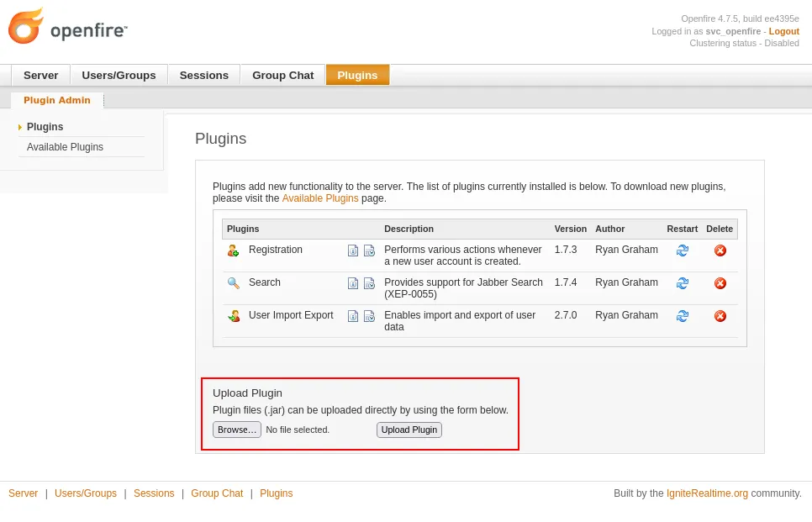Select the Plugin Admin sub-tab

pos(57,101)
